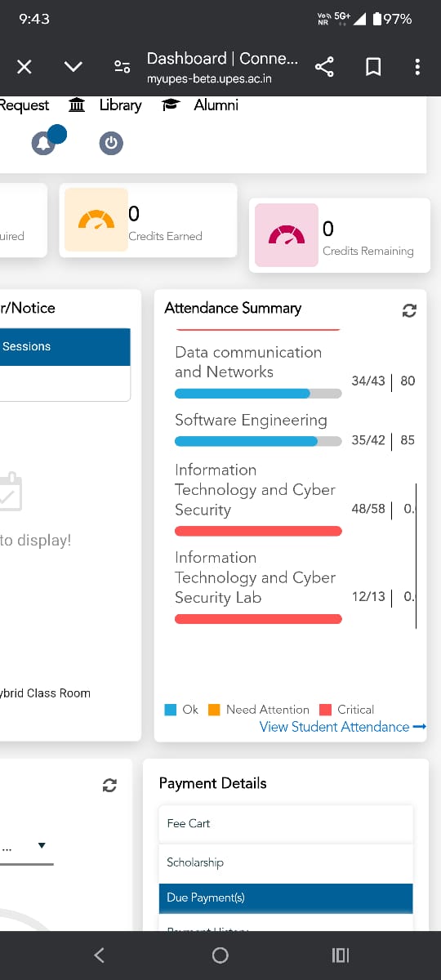
Task: Refresh the Attendance Summary card
Action: point(410,310)
